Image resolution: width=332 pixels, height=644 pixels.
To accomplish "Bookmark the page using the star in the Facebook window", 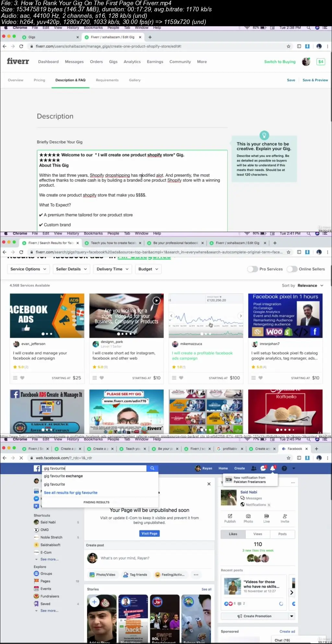I will click(x=288, y=458).
